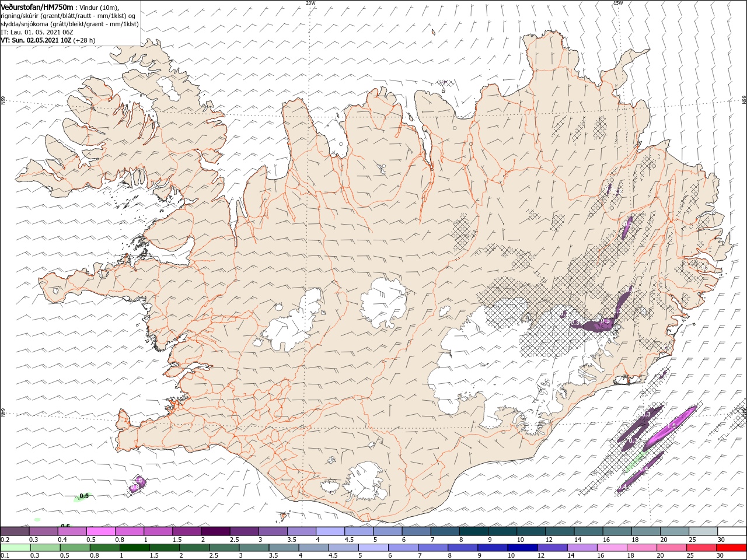Click the white 30 snow legend swatch
Screen dimensions: 747x560
(731, 531)
